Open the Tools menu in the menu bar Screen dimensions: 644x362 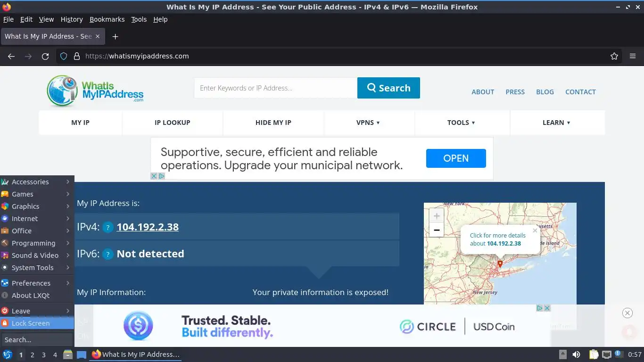pyautogui.click(x=139, y=19)
